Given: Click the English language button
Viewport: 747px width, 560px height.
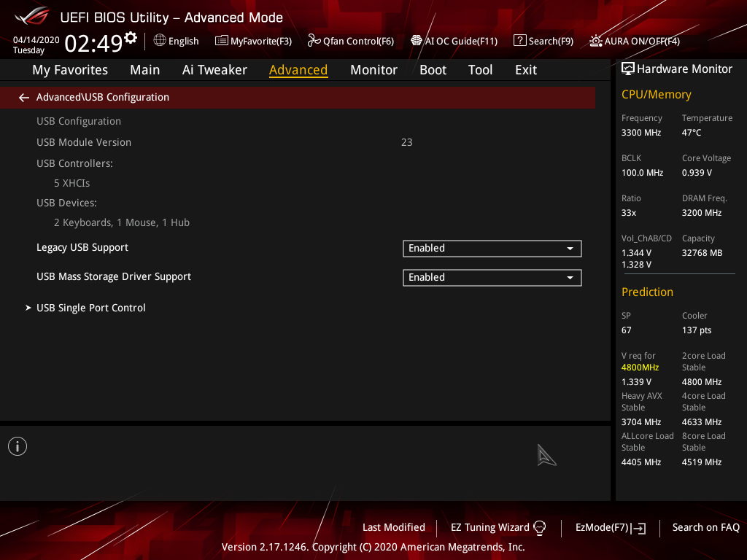Looking at the screenshot, I should coord(177,41).
